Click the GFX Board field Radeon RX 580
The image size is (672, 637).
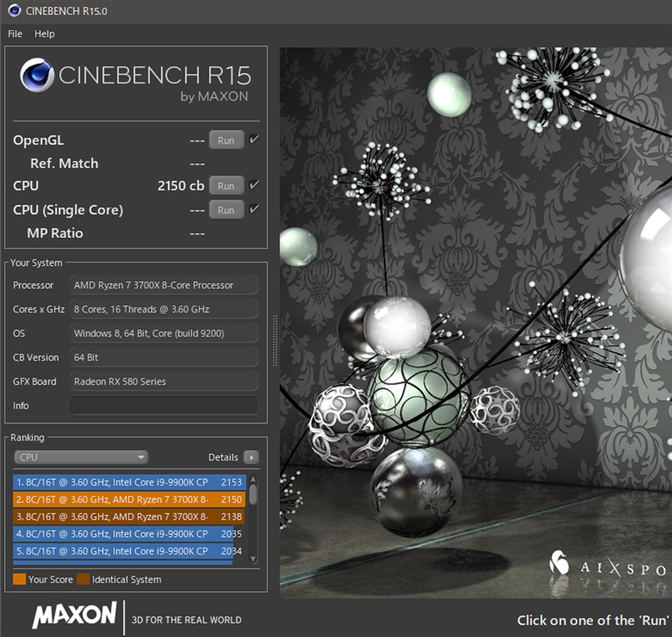click(163, 381)
